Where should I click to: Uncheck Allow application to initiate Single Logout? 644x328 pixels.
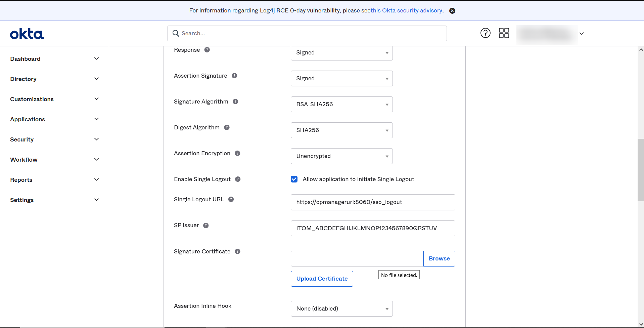pos(294,179)
